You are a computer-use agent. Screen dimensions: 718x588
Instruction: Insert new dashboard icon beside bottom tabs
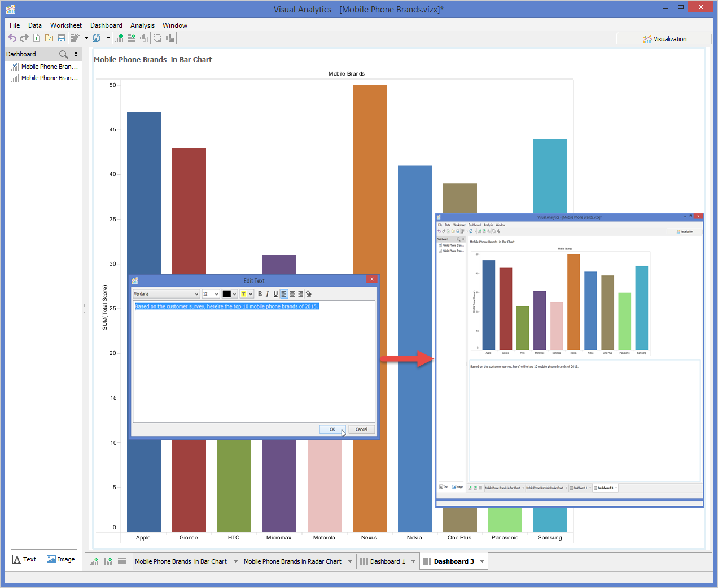point(108,561)
